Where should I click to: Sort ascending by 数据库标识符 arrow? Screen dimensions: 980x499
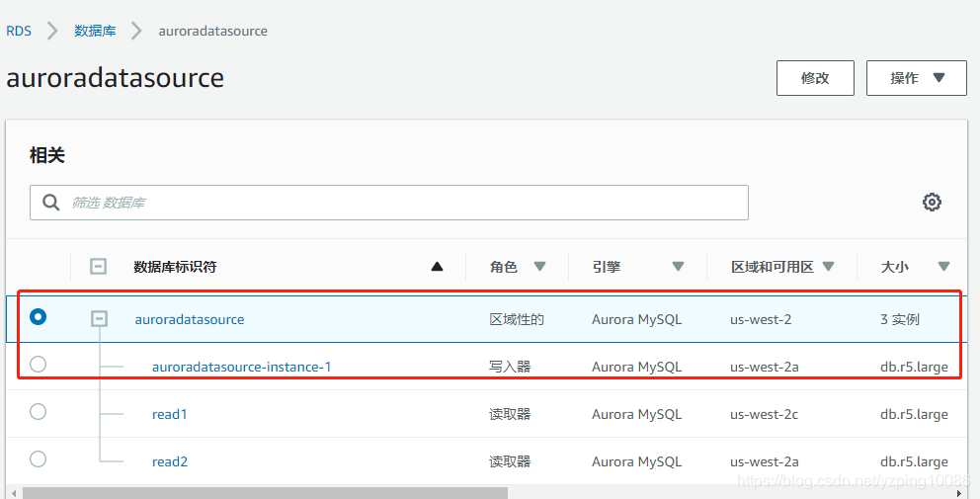pyautogui.click(x=437, y=267)
